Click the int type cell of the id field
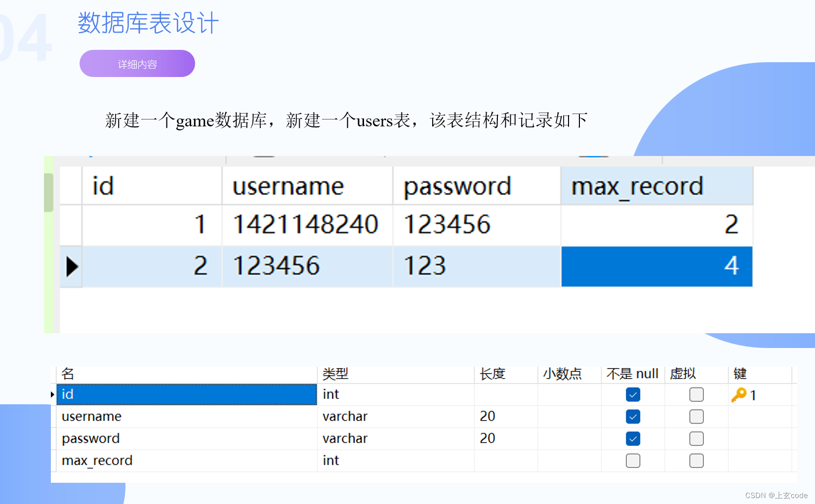This screenshot has height=504, width=815. pos(396,394)
